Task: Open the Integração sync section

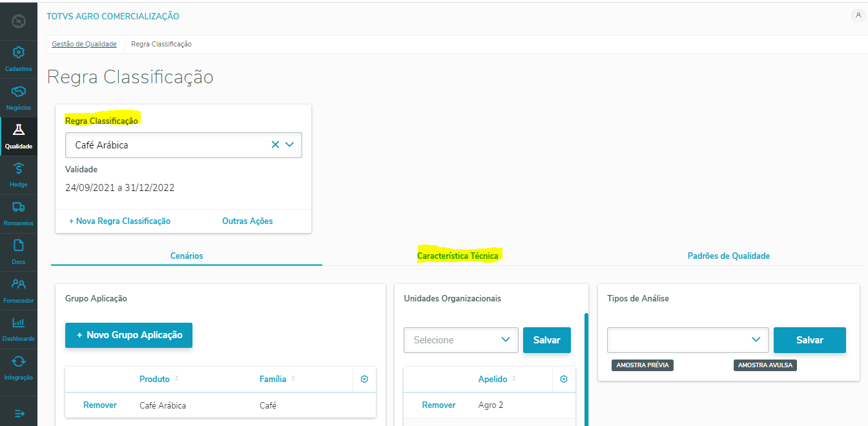Action: click(x=19, y=367)
